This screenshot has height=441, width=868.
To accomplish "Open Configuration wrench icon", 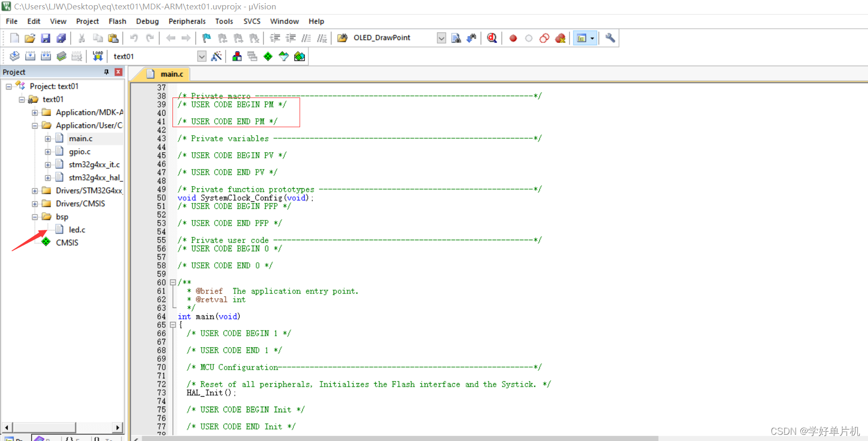I will click(610, 38).
